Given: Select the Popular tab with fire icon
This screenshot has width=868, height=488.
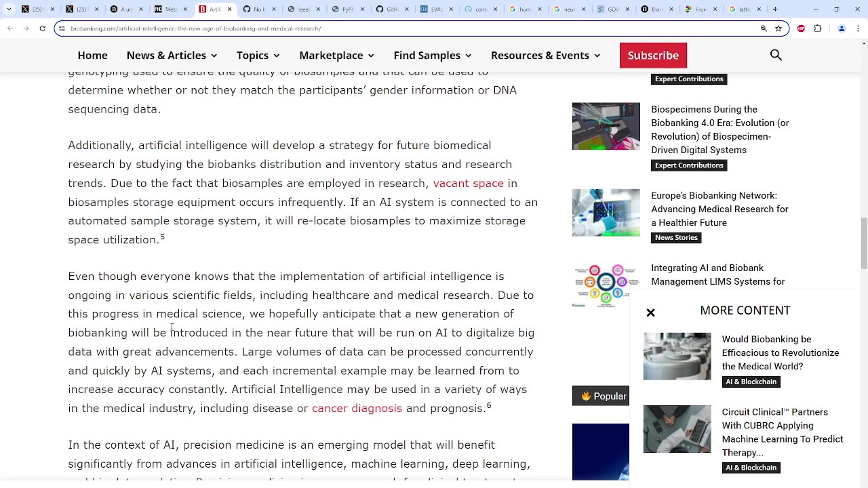Looking at the screenshot, I should point(601,396).
